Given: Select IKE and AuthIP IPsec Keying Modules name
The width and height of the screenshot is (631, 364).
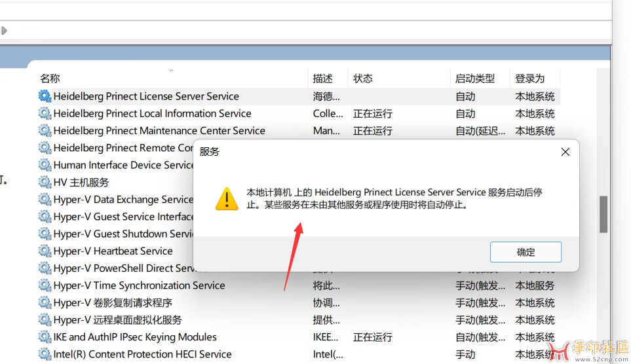Looking at the screenshot, I should tap(135, 337).
